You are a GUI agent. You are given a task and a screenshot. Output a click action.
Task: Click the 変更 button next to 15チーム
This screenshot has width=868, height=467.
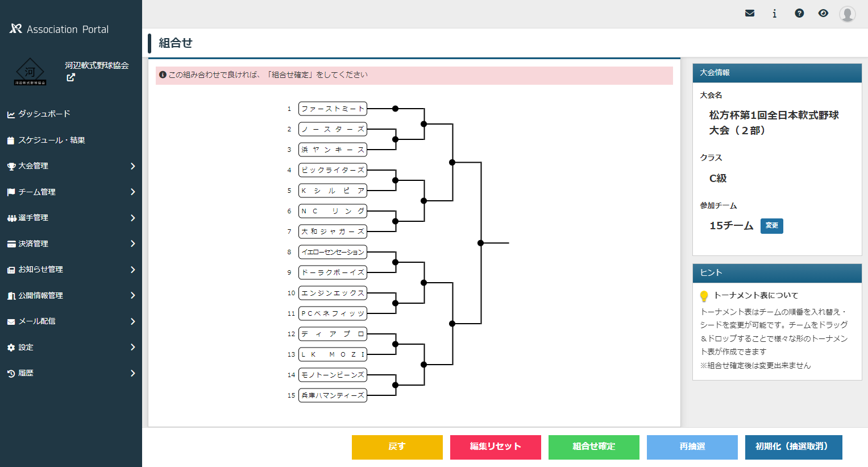[771, 226]
